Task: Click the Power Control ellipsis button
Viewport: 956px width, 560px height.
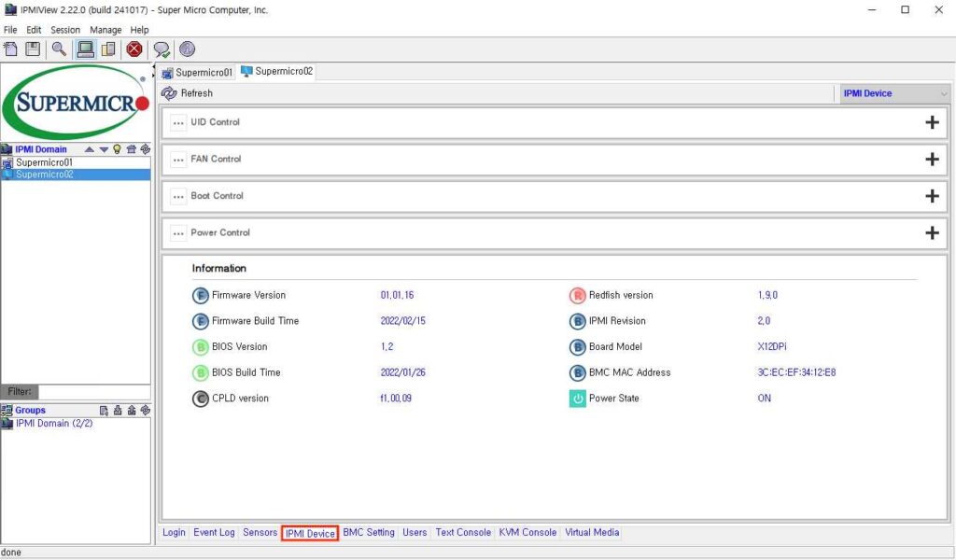Action: (178, 233)
